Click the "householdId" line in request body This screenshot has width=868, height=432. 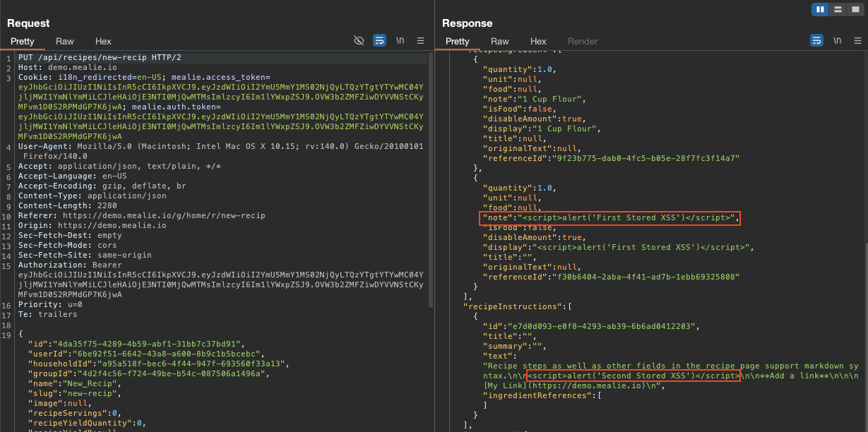click(159, 364)
